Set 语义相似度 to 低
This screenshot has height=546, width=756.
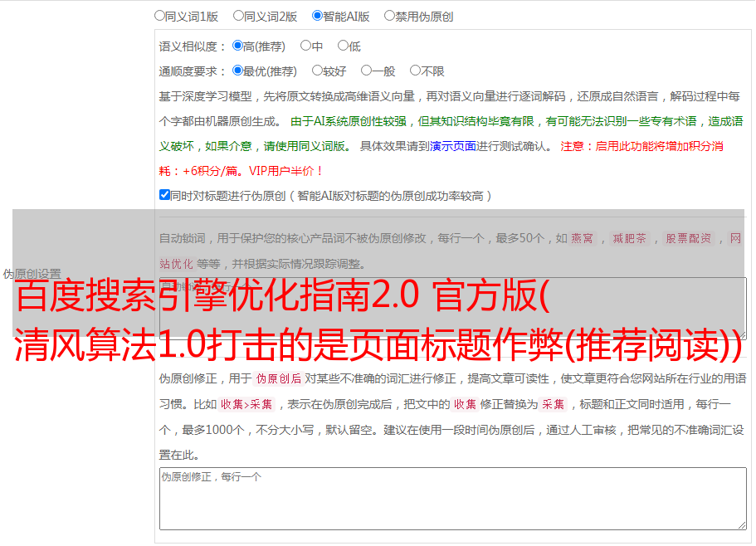pos(343,46)
